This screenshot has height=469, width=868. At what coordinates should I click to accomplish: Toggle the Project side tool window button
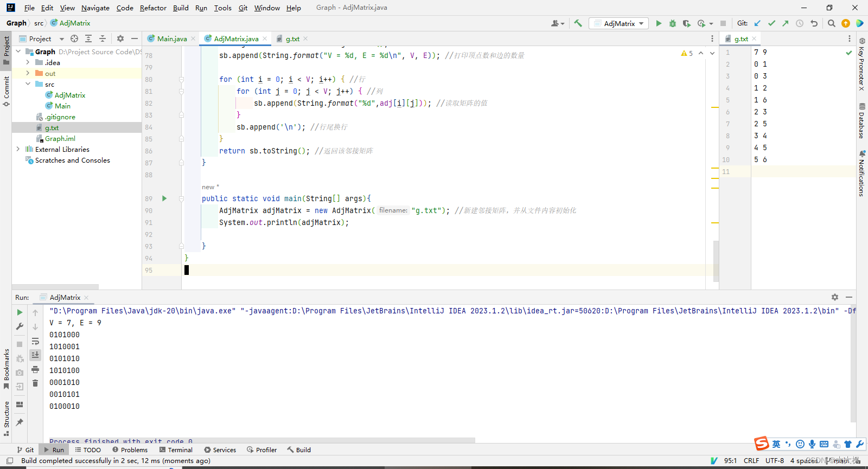coord(6,50)
